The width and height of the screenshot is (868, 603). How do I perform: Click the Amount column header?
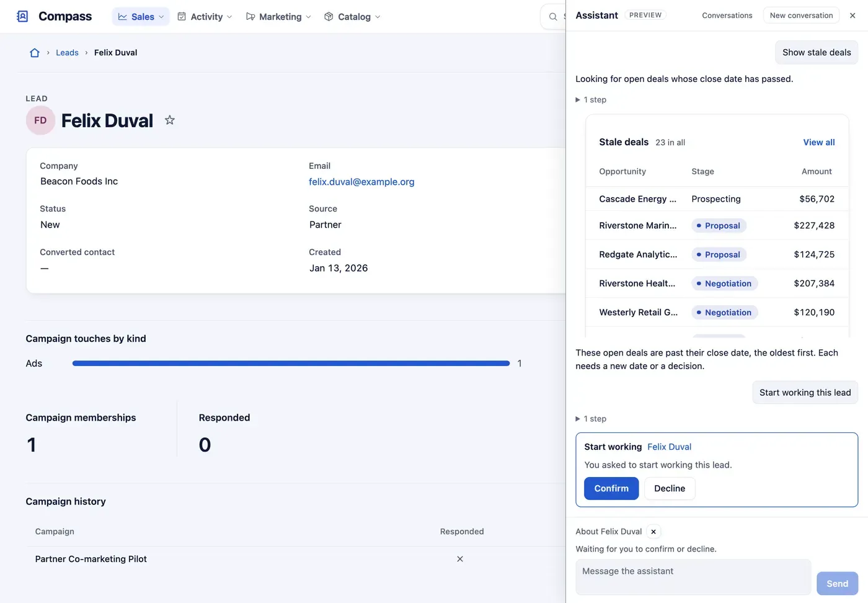(817, 172)
